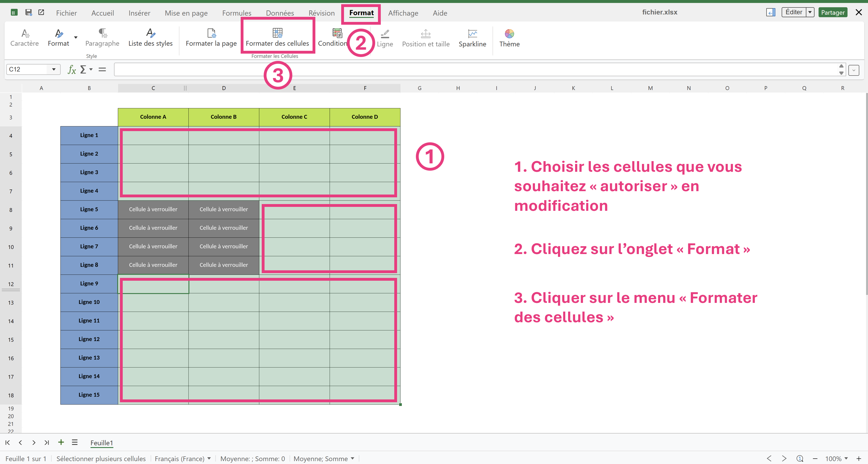Open Formater des cellules dialog
Image resolution: width=868 pixels, height=464 pixels.
277,38
